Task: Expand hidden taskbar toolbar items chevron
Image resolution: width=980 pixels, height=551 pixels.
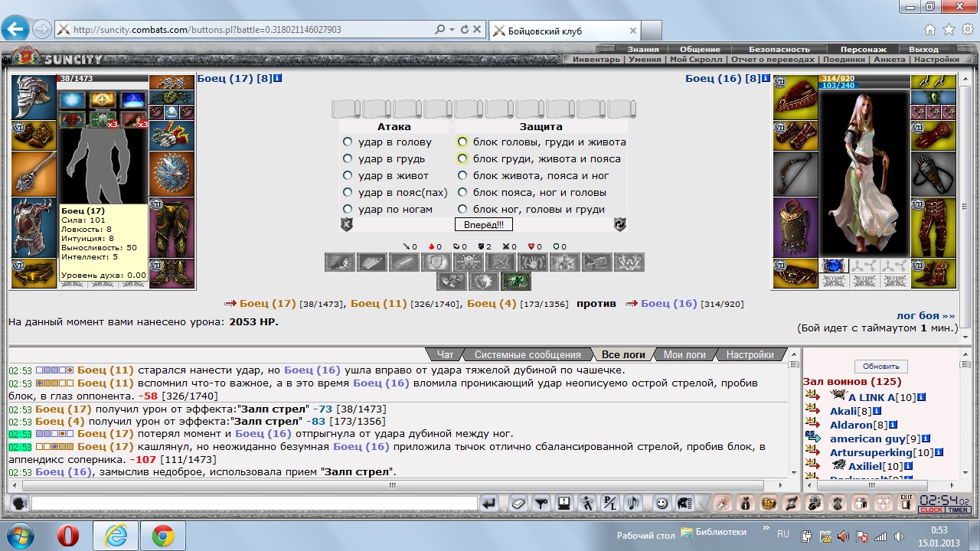Action: pyautogui.click(x=766, y=530)
